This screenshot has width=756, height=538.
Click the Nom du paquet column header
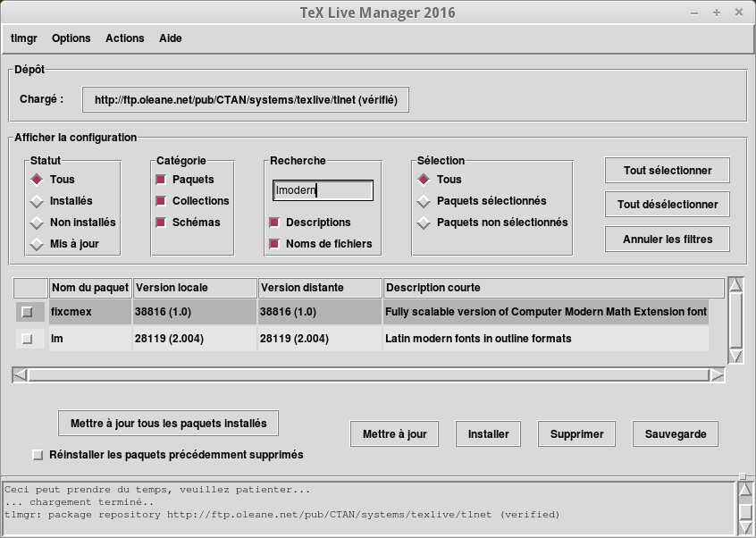pyautogui.click(x=90, y=288)
